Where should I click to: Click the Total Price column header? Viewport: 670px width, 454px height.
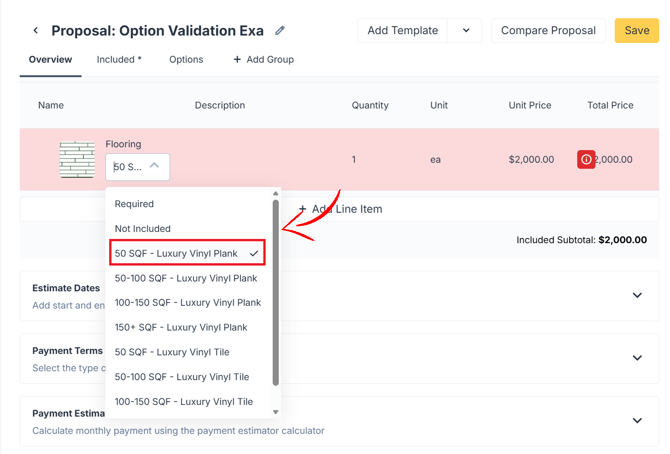(x=610, y=105)
